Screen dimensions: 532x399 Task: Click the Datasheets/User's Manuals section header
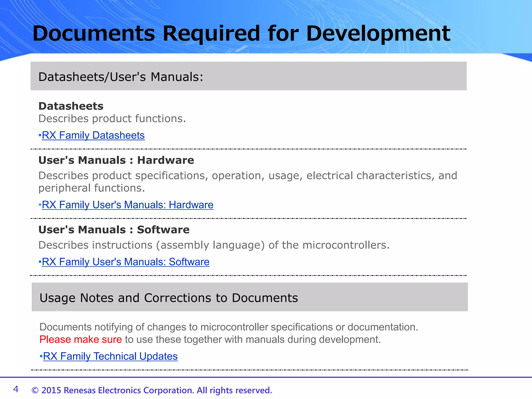click(x=121, y=77)
